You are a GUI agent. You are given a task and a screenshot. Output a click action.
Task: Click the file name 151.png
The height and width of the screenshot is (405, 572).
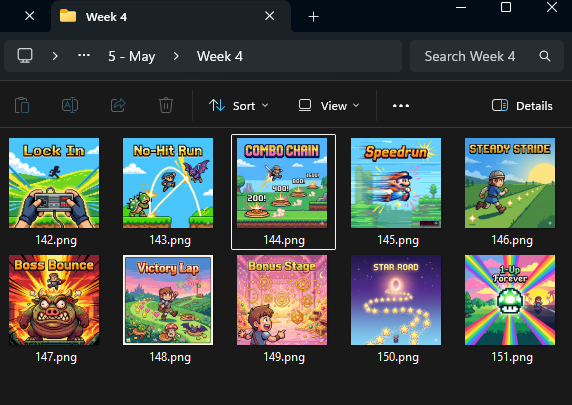pyautogui.click(x=512, y=357)
